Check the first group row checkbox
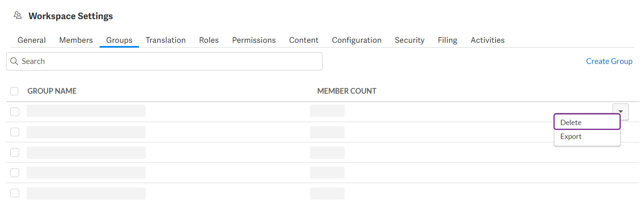The width and height of the screenshot is (644, 222). (x=15, y=112)
